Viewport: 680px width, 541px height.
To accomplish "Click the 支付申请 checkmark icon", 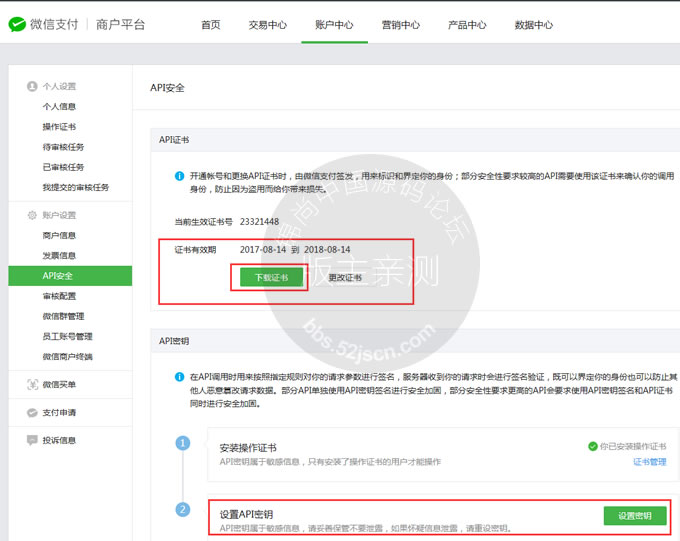I will pos(32,413).
